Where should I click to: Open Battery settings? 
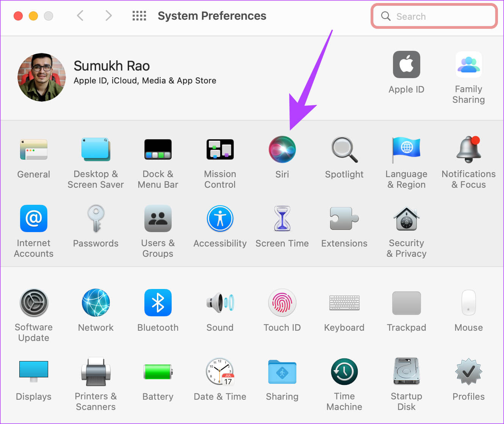[158, 372]
